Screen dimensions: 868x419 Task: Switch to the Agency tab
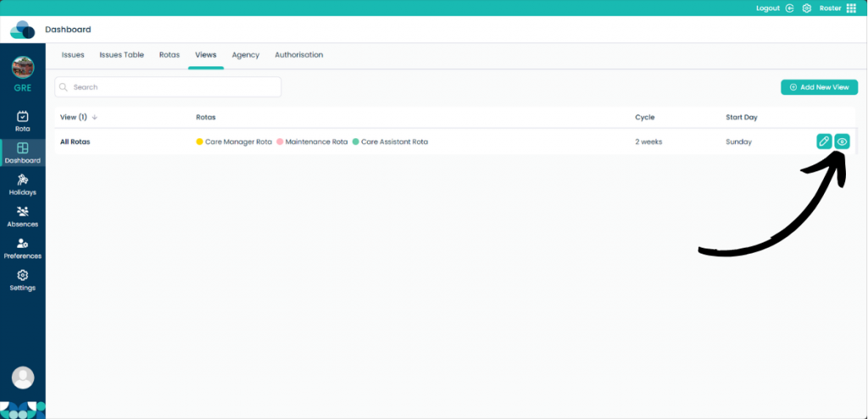(246, 55)
